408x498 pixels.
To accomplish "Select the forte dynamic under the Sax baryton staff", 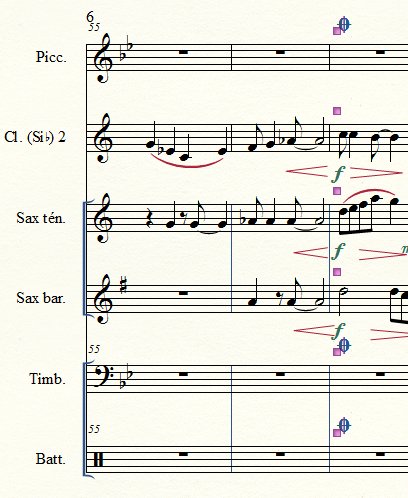I will pos(338,331).
